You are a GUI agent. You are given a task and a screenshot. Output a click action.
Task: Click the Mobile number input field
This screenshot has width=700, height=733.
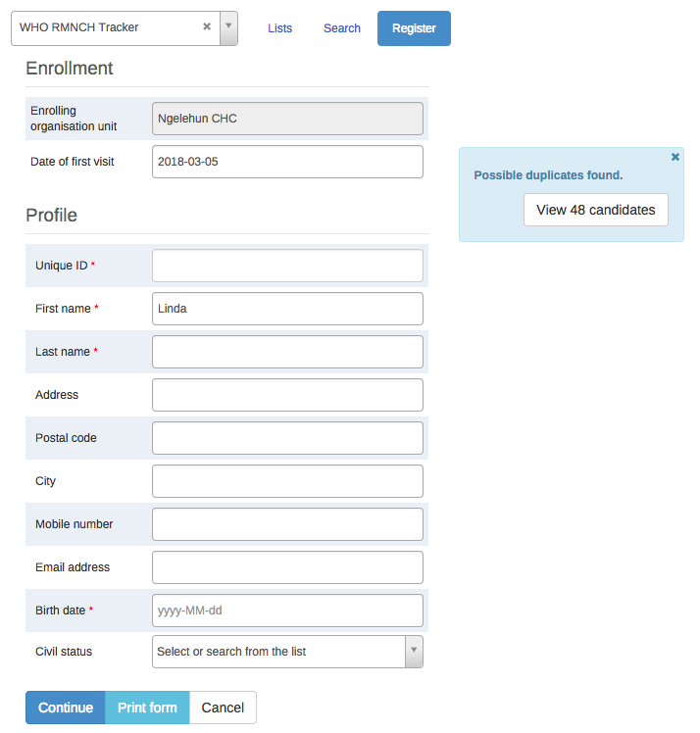[x=287, y=524]
